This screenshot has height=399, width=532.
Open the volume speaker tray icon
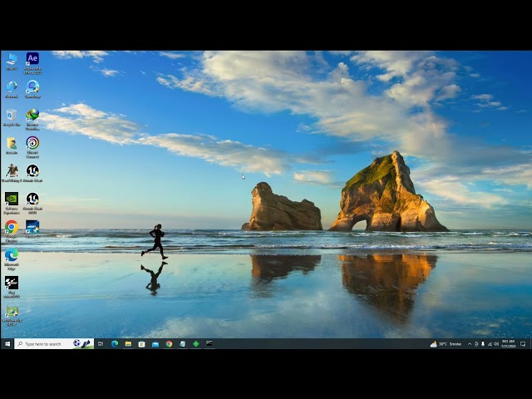[x=496, y=343]
